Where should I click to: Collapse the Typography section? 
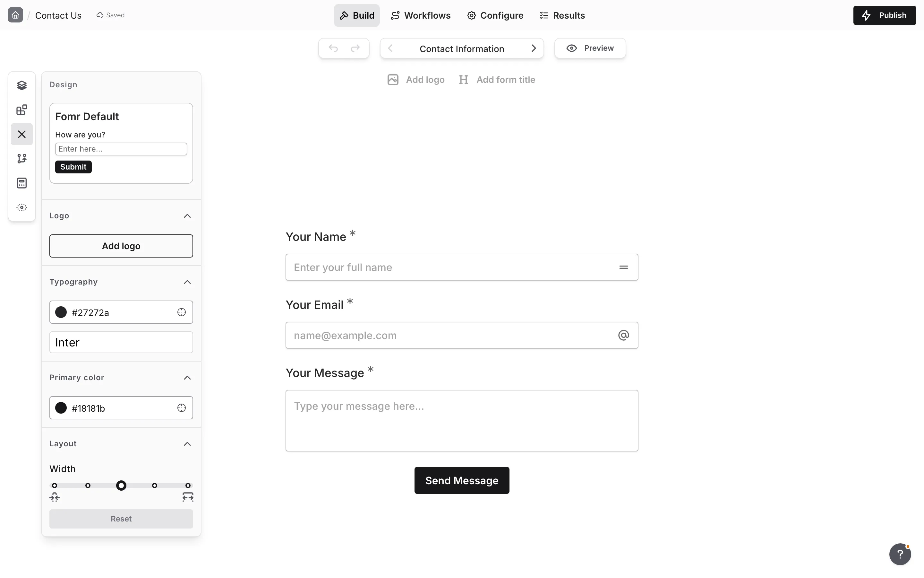[187, 282]
